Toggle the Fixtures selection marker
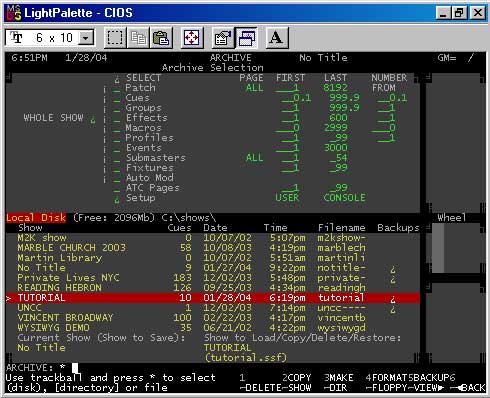The height and width of the screenshot is (398, 490). click(x=116, y=168)
